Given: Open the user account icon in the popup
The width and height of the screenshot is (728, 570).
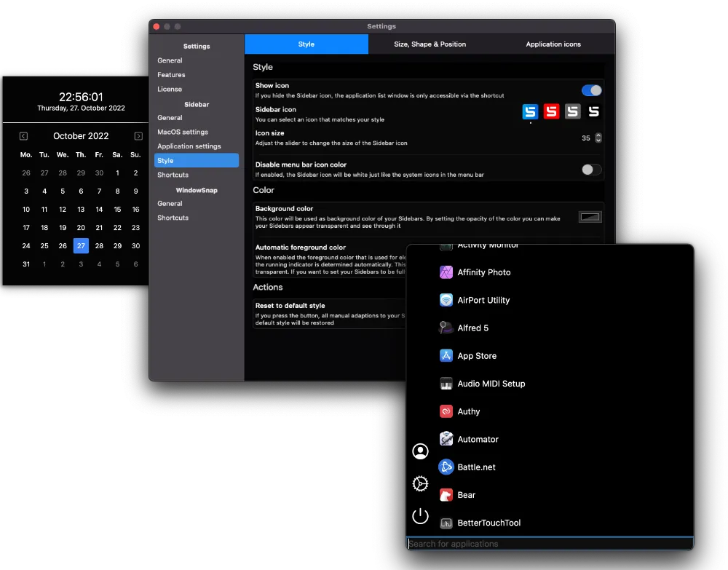Looking at the screenshot, I should click(420, 451).
